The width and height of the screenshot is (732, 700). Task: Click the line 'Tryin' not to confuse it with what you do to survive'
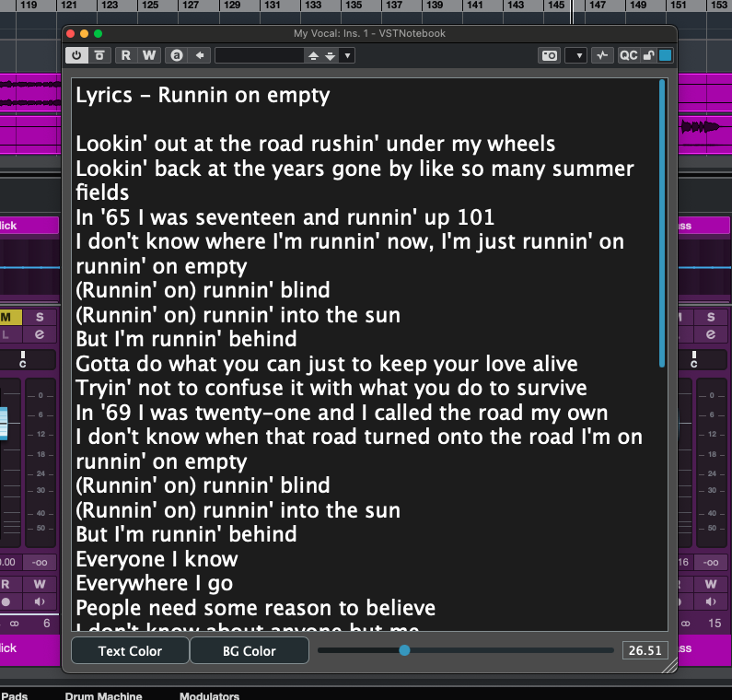331,388
